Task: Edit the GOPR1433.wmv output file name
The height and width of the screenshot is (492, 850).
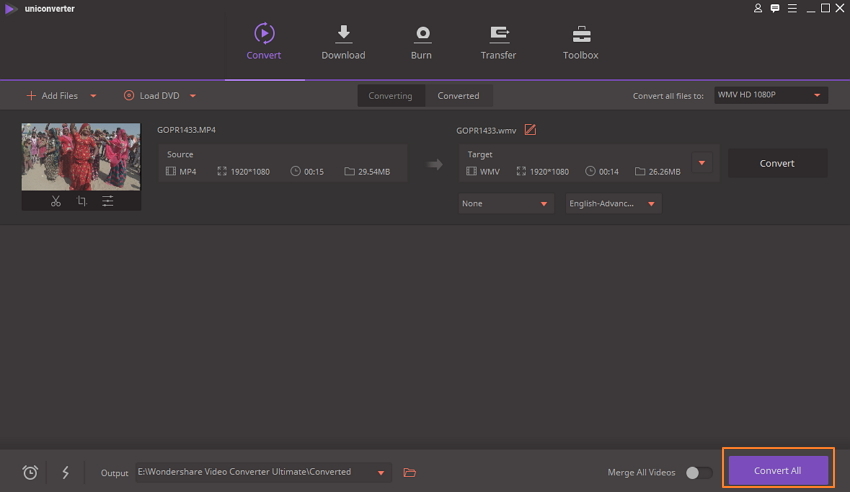Action: click(x=530, y=130)
